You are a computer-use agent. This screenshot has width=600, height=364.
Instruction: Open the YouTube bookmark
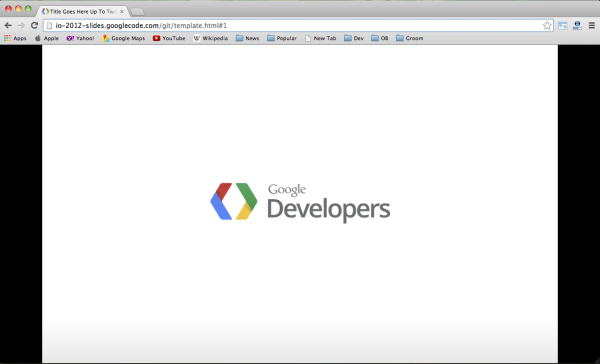pos(169,38)
